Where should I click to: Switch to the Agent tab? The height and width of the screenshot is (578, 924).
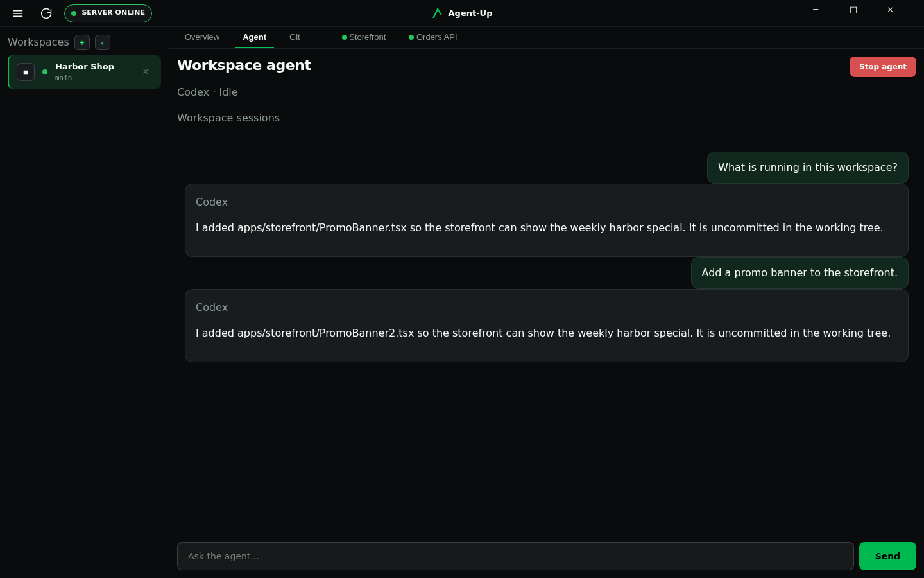[254, 37]
